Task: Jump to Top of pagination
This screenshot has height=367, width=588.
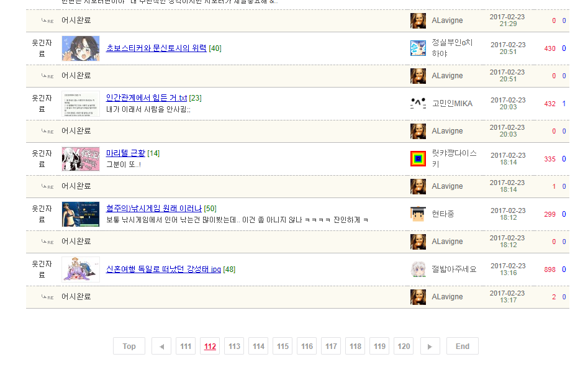Action: point(129,346)
